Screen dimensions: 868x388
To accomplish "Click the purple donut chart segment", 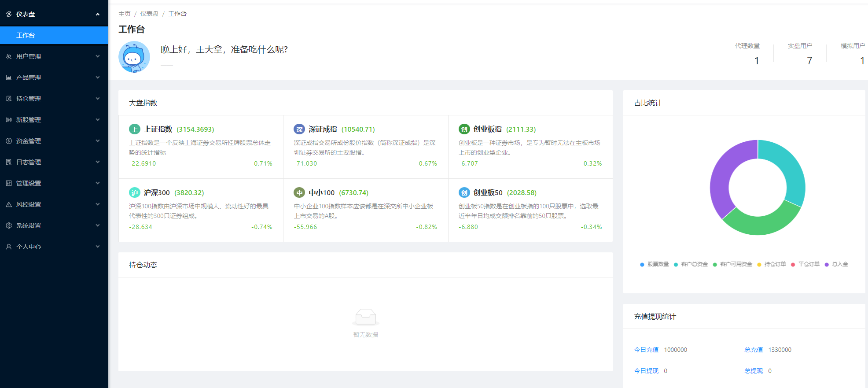I will click(x=722, y=176).
